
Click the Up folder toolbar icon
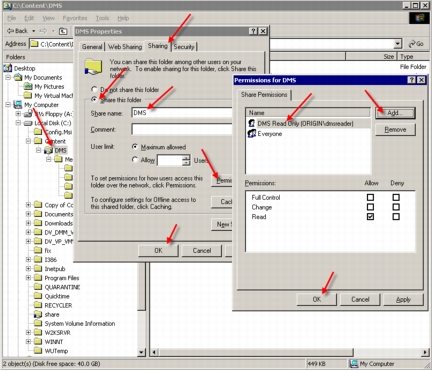point(63,31)
